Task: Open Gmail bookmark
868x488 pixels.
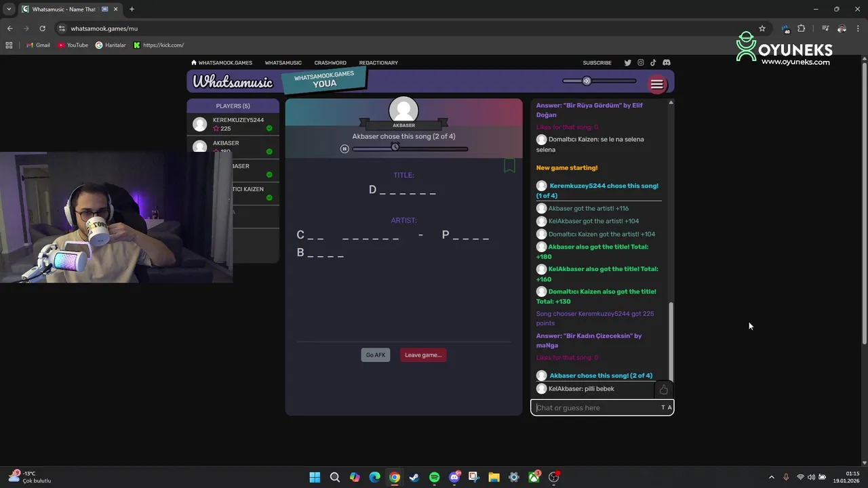Action: tap(38, 45)
